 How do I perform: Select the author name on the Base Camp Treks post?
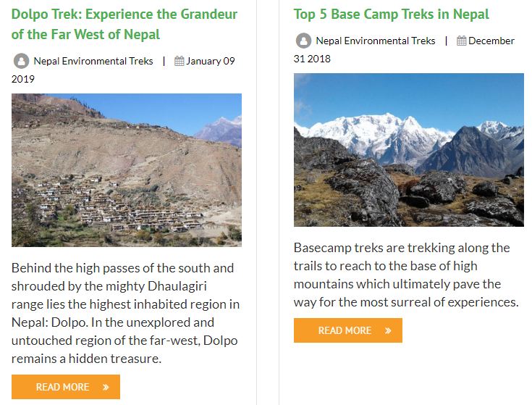point(376,41)
